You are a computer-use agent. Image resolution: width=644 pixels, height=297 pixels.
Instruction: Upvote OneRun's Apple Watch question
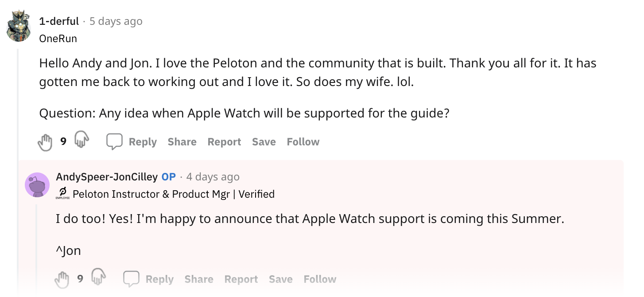coord(45,142)
